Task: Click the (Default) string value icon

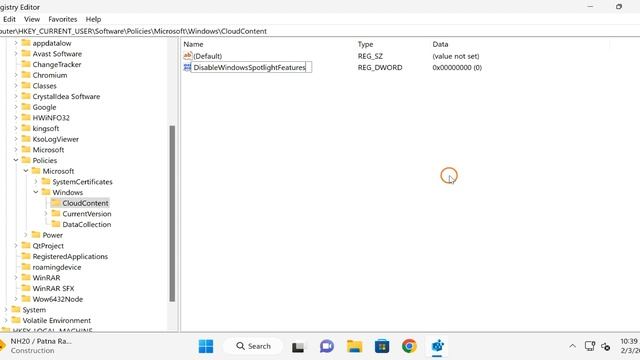Action: [x=187, y=56]
